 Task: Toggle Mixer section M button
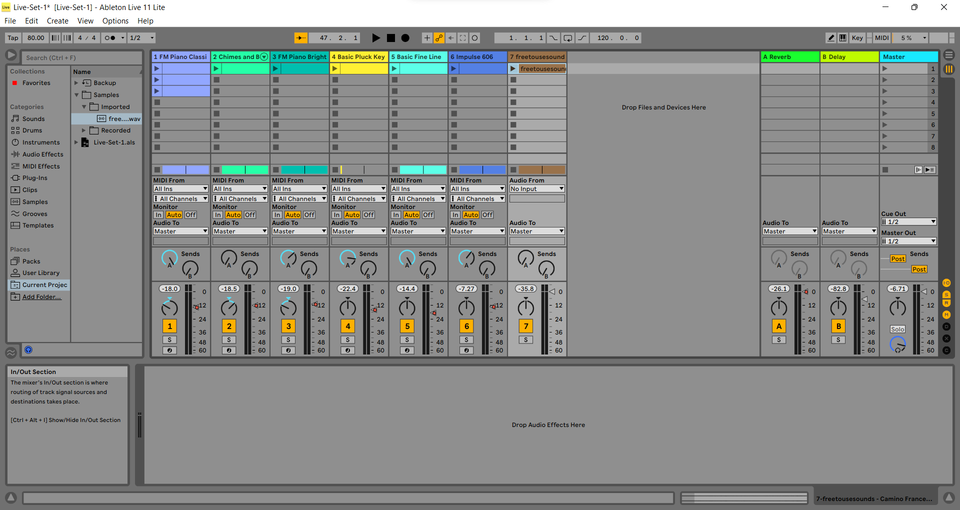pos(947,315)
